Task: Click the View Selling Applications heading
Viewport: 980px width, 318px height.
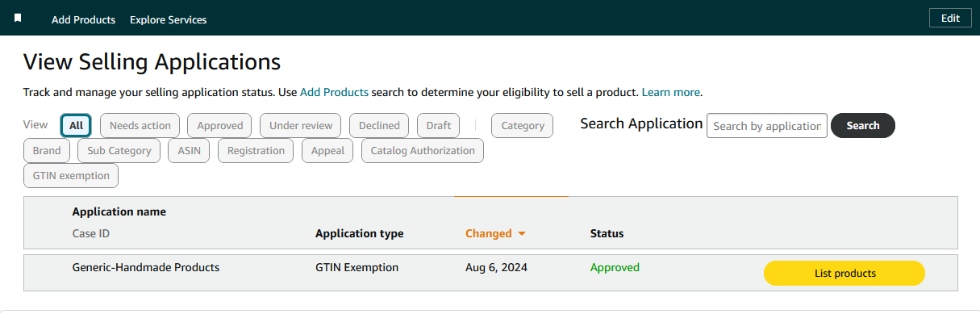Action: coord(152,61)
